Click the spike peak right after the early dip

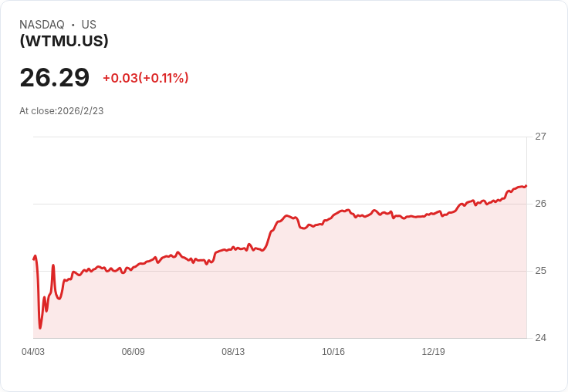(53, 265)
